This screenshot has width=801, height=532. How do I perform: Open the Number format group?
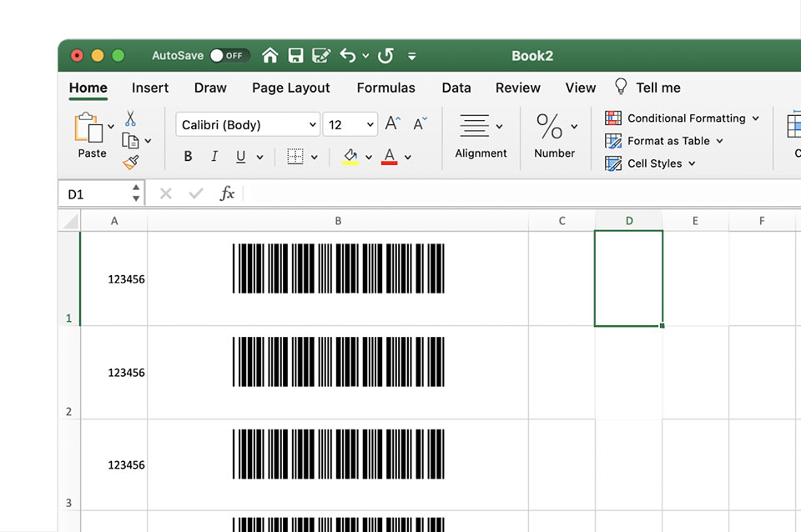(555, 136)
